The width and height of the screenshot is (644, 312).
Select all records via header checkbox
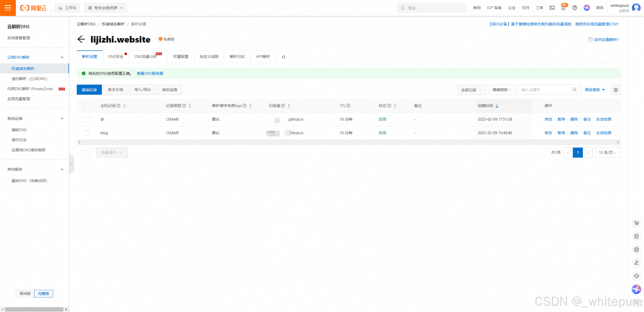[87, 106]
